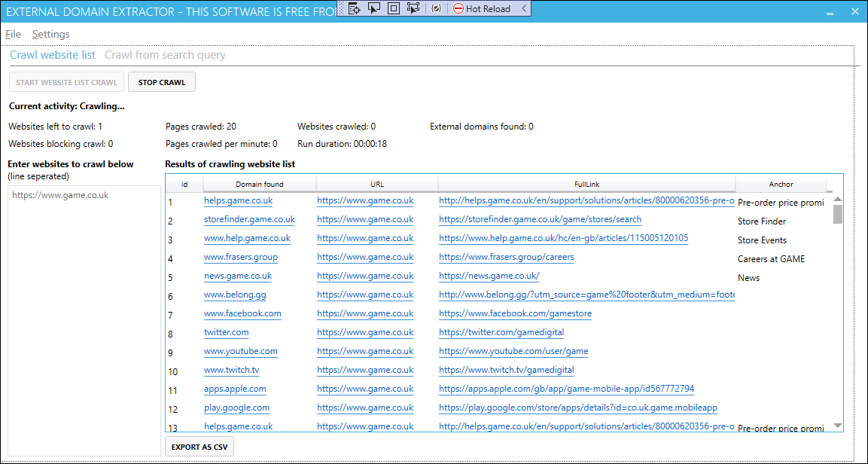Image resolution: width=868 pixels, height=464 pixels.
Task: Toggle Display Layout Adorners square icon
Action: pos(394,8)
